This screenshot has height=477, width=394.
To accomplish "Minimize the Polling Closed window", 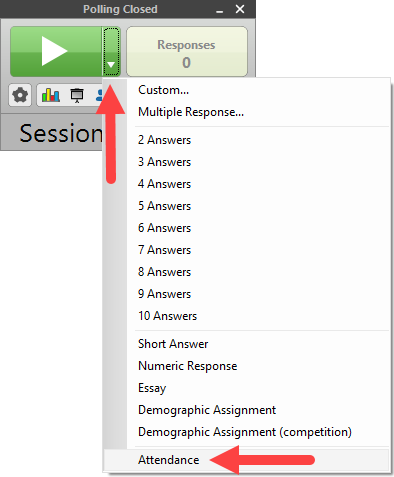I will pyautogui.click(x=219, y=10).
